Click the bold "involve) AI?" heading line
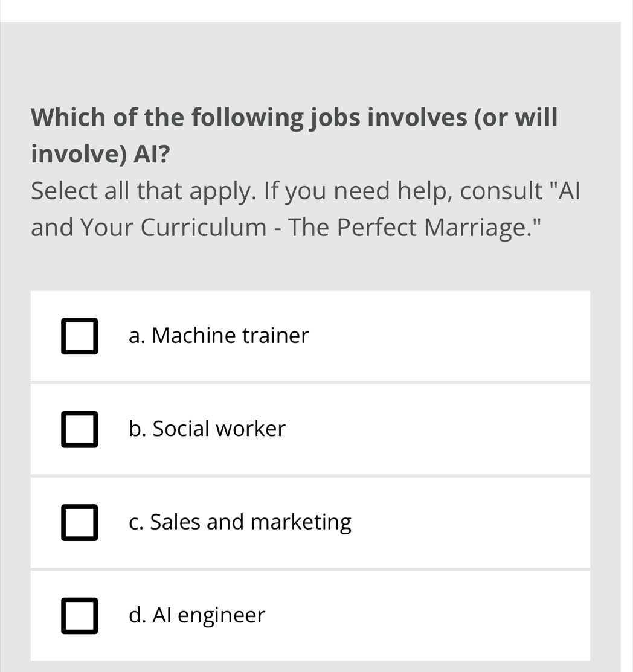 click(100, 155)
